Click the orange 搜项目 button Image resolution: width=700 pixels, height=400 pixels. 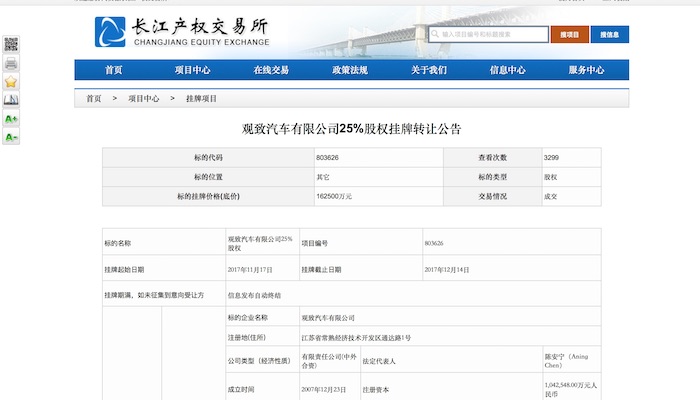[570, 34]
